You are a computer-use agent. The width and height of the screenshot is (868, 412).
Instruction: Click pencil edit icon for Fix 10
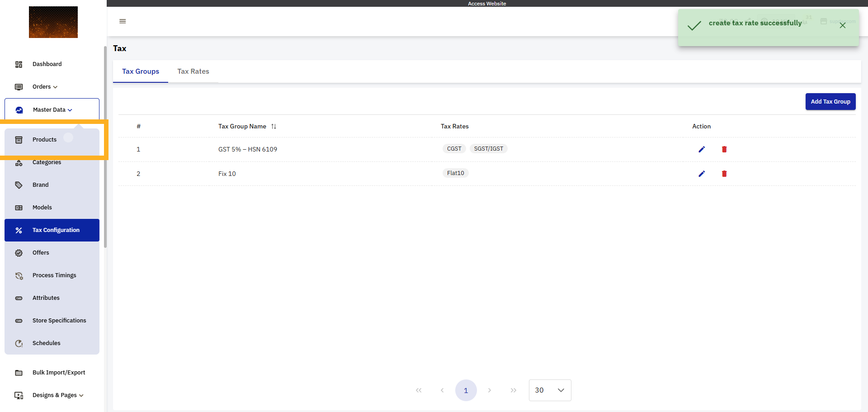tap(702, 174)
